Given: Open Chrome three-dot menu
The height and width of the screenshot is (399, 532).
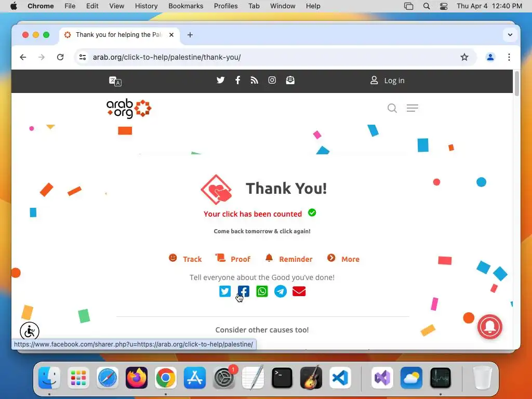Looking at the screenshot, I should tap(509, 57).
